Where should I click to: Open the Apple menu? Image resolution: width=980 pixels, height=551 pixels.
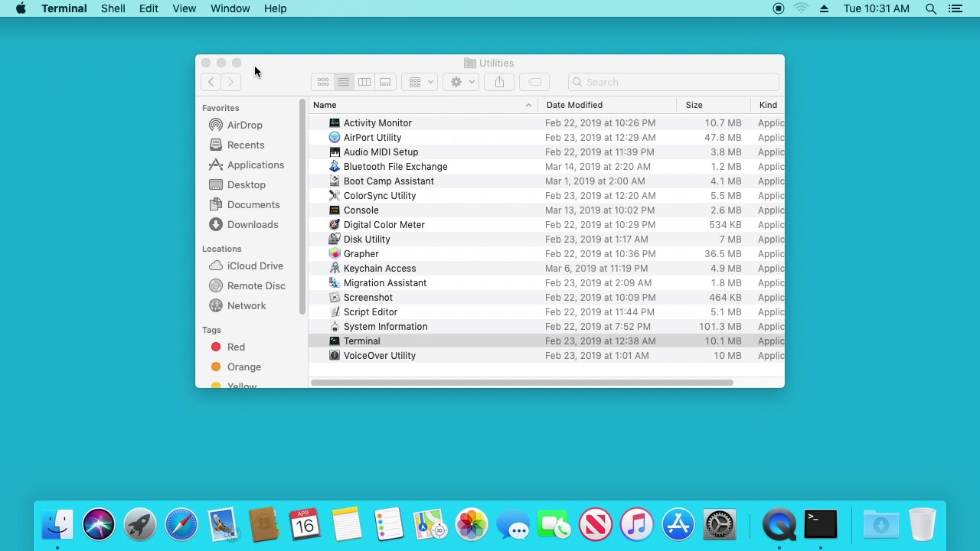click(21, 8)
